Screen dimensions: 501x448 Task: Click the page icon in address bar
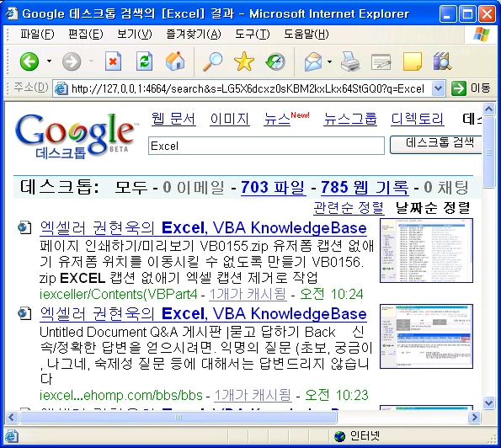(61, 88)
